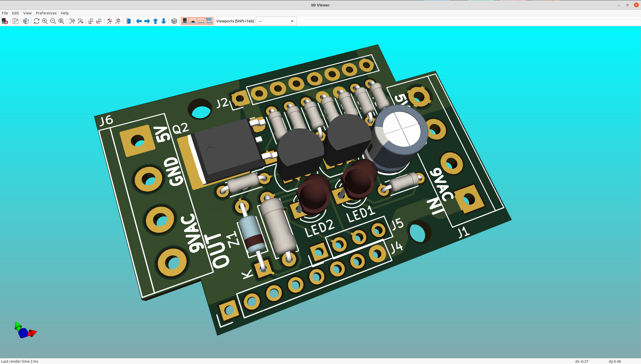This screenshot has width=641, height=364.
Task: Toggle not-in-position-file models display
Action: pyautogui.click(x=210, y=21)
